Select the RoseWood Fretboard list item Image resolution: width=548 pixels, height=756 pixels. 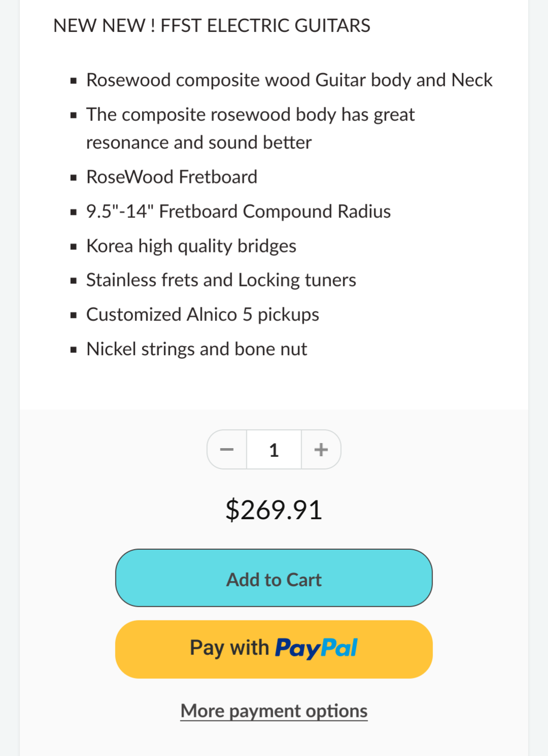[x=172, y=177]
